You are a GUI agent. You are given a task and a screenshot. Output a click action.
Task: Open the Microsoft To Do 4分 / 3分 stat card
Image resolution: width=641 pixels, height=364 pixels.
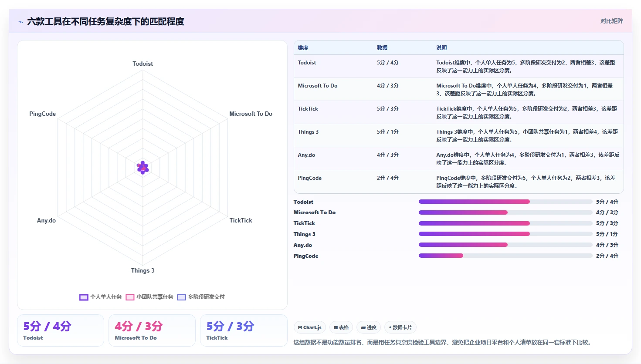[x=152, y=330]
